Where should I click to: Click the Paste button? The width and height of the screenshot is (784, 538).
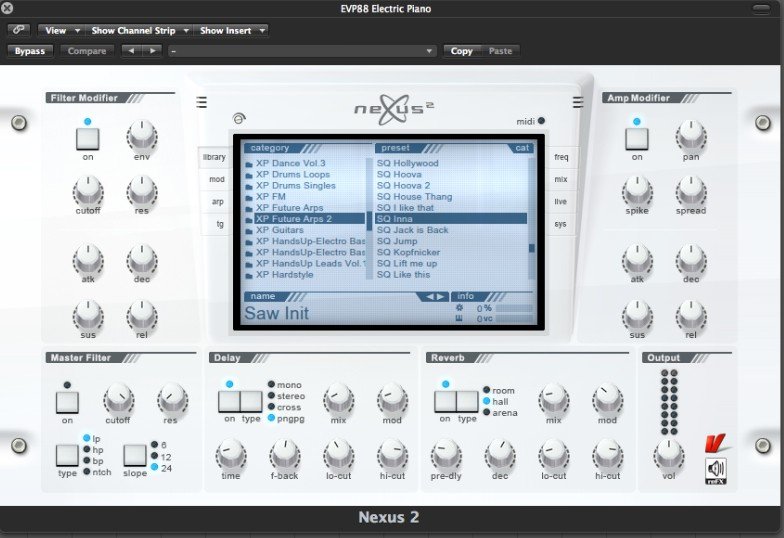tap(500, 51)
